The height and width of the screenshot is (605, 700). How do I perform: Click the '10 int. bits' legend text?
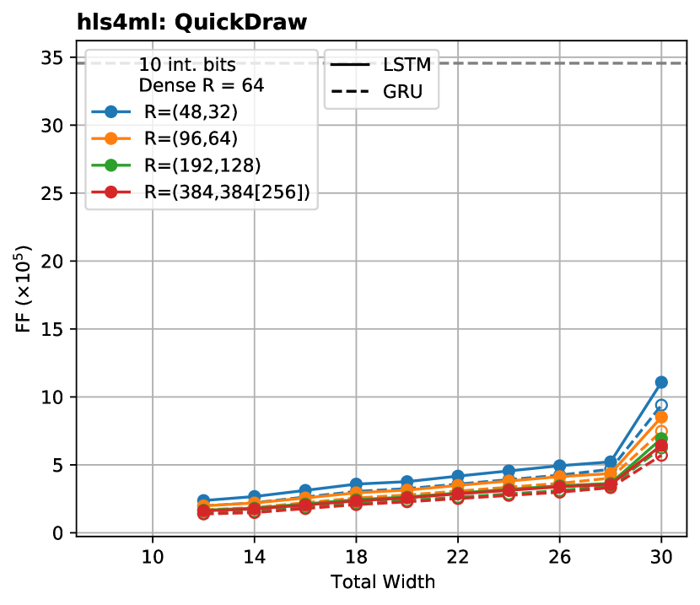pyautogui.click(x=187, y=65)
